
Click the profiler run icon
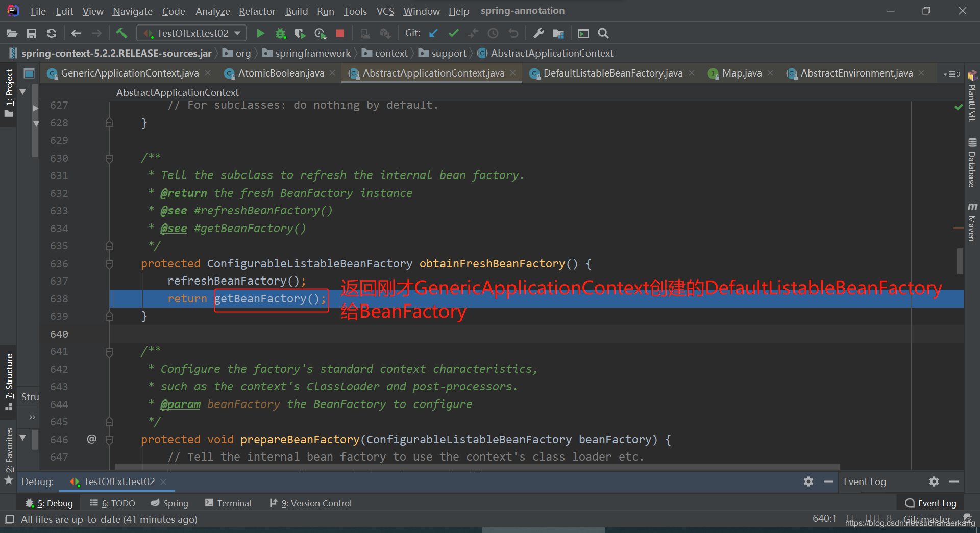(x=320, y=34)
